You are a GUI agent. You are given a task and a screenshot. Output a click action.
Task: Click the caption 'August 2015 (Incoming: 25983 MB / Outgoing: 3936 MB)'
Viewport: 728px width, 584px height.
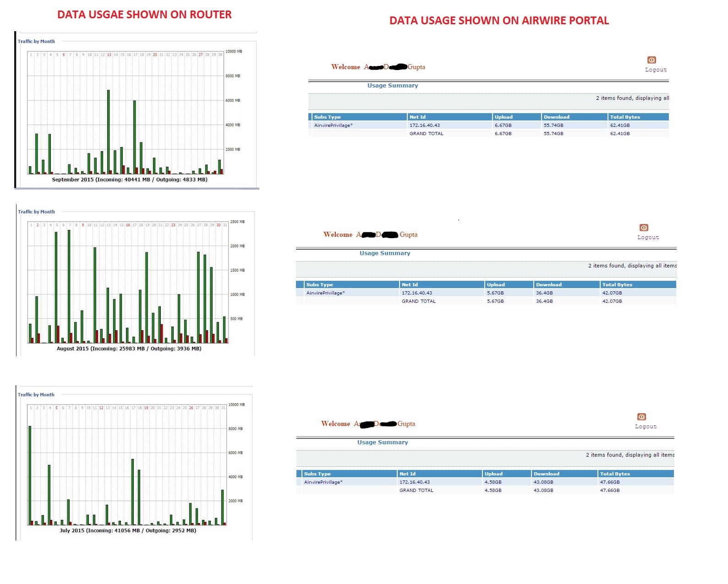pos(129,349)
